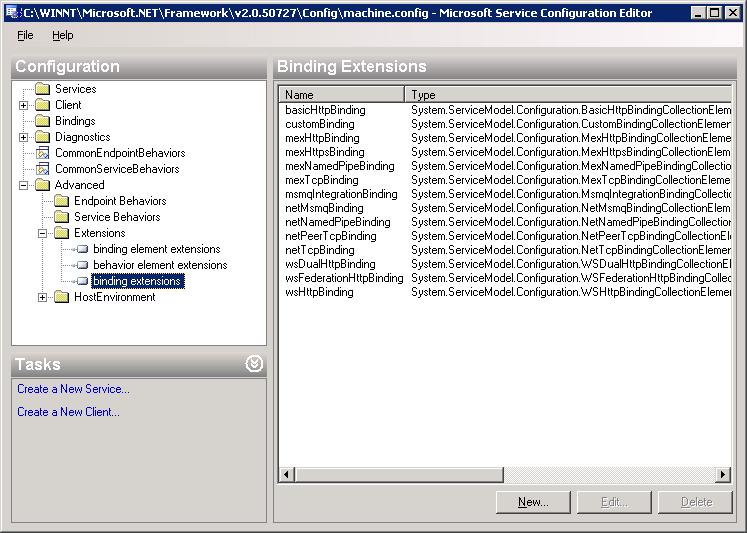Image resolution: width=747 pixels, height=533 pixels.
Task: Sort by the Name column header
Action: pyautogui.click(x=342, y=94)
